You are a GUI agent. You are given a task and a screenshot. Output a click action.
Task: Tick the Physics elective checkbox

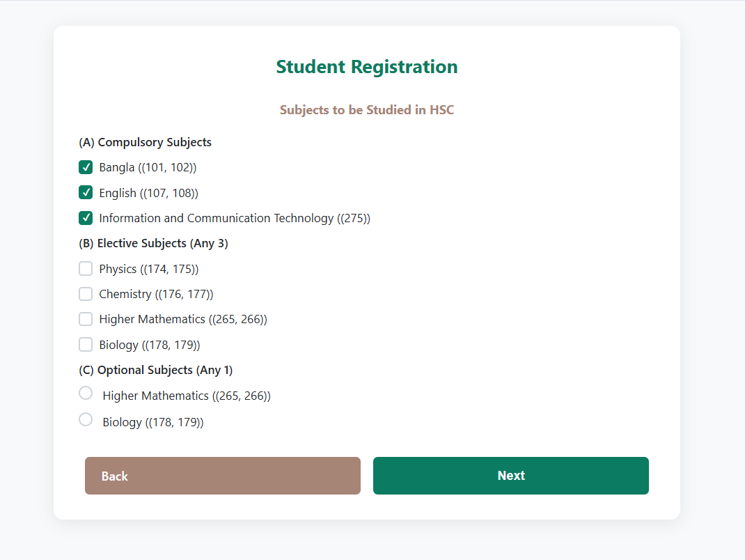(x=86, y=269)
